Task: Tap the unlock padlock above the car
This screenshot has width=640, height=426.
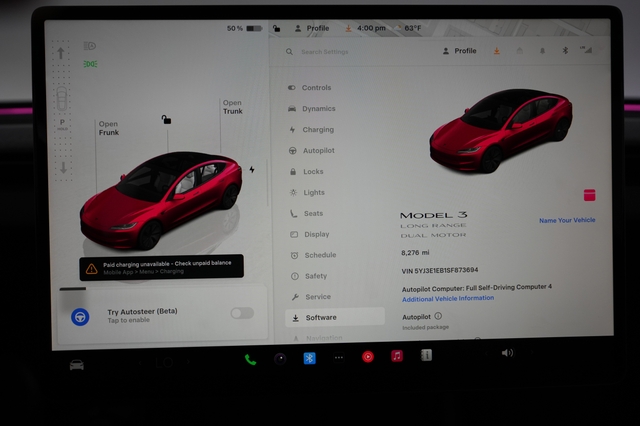Action: [x=166, y=120]
